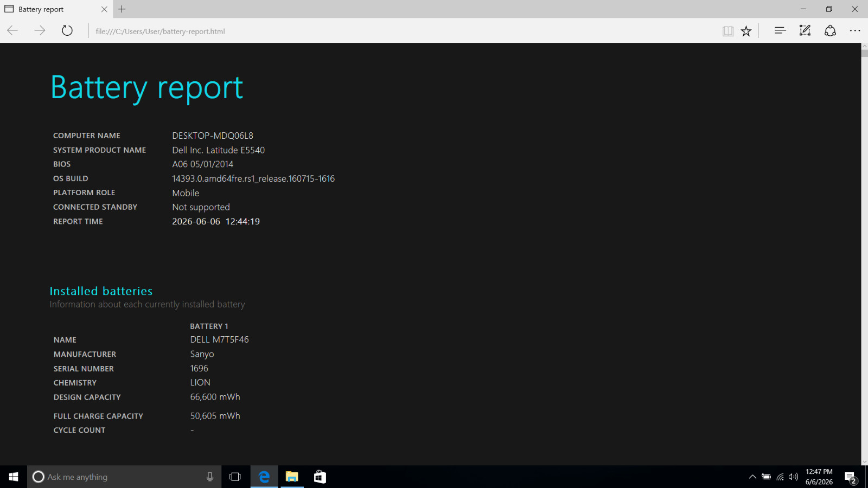Click battery name DELL M7T5F46
This screenshot has height=488, width=868.
pos(219,339)
